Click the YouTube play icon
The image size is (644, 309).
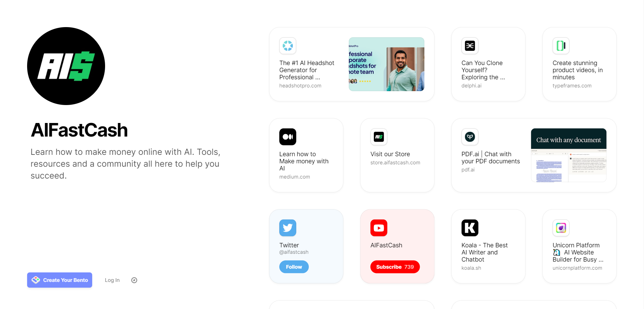[x=379, y=228]
